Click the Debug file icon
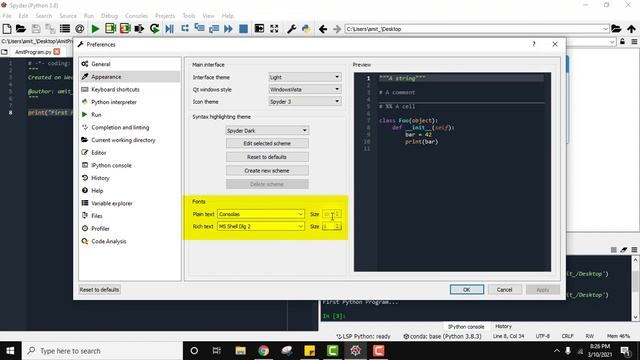The width and height of the screenshot is (640, 360). 169,29
